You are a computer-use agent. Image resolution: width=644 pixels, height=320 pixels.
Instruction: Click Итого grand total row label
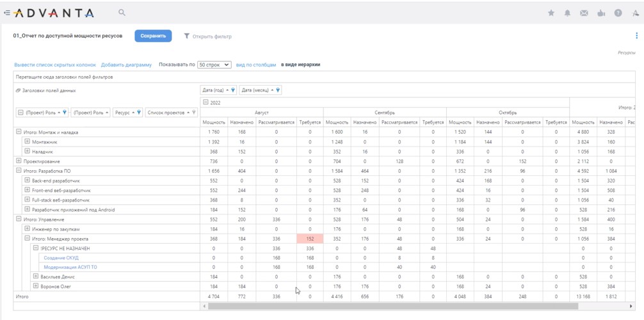pyautogui.click(x=22, y=296)
